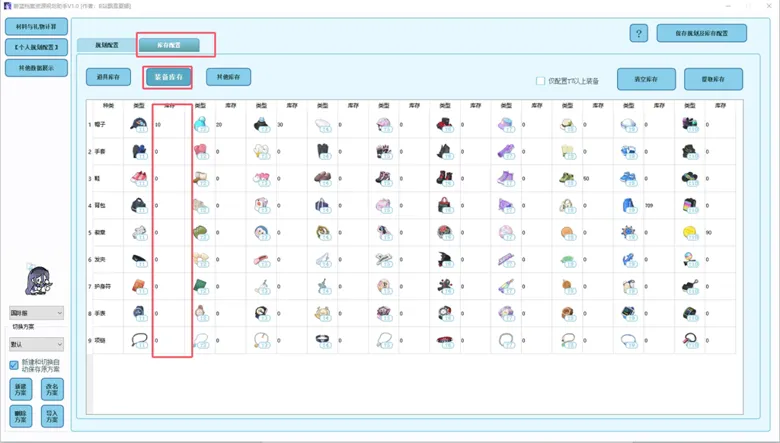Select the T4 black choker icon in the 项链 row
This screenshot has height=443, width=780.
(x=323, y=340)
